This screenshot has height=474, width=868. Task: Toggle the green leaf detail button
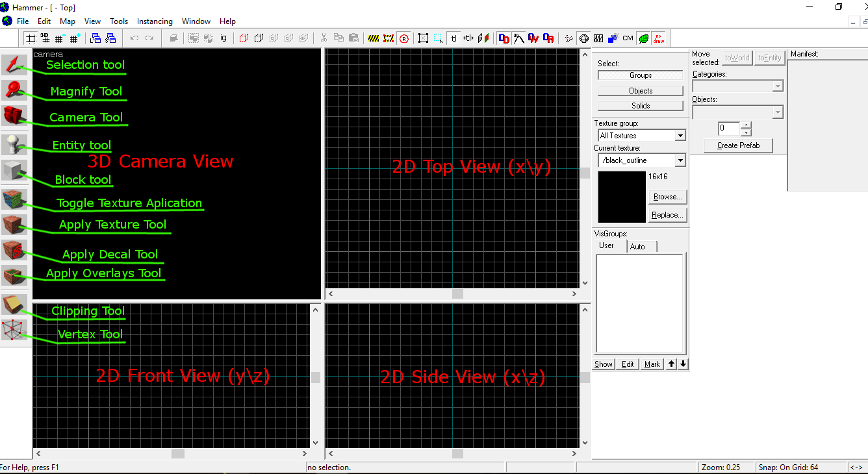pyautogui.click(x=643, y=38)
